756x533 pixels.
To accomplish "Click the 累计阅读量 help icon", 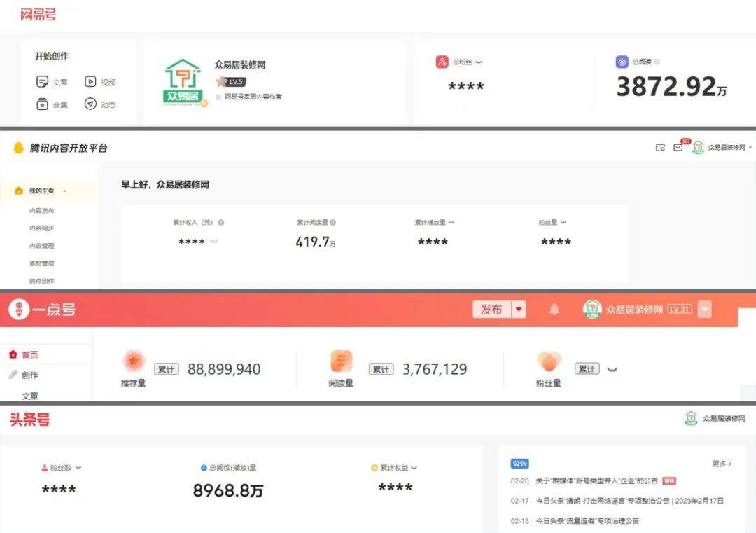I will coord(332,222).
